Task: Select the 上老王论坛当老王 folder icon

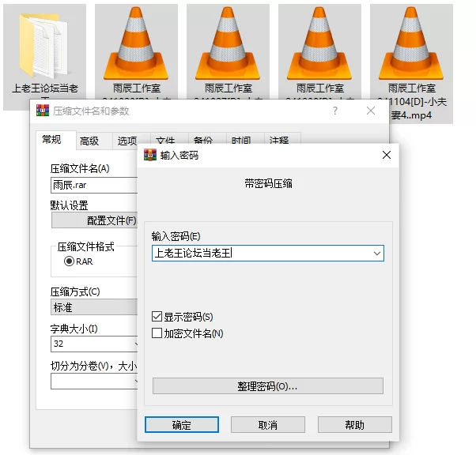Action: tap(44, 46)
